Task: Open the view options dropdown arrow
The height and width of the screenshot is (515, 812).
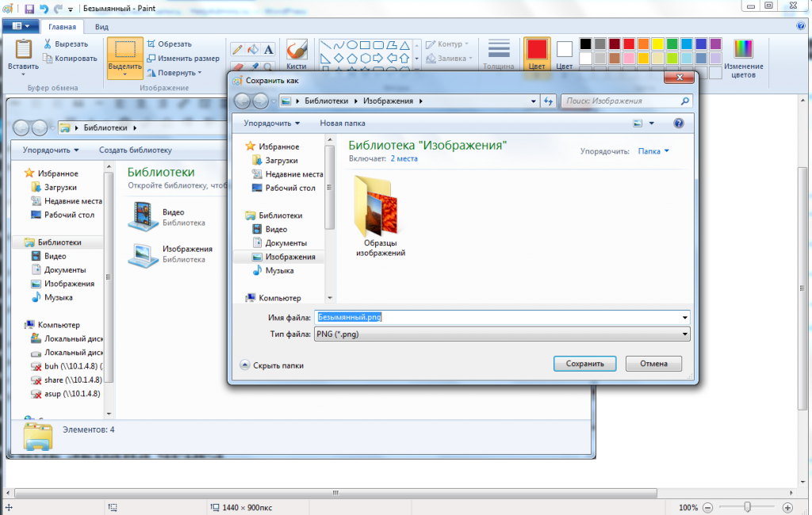Action: click(x=652, y=123)
